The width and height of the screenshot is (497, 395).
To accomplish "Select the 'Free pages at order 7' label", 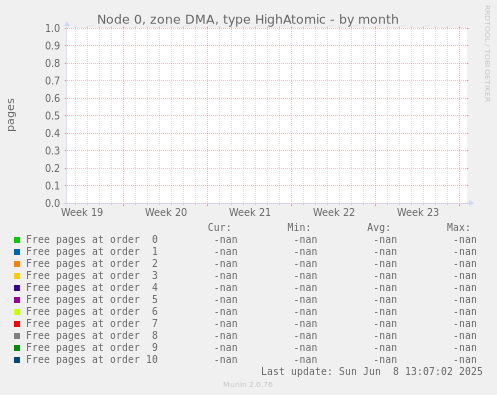I will point(92,324).
